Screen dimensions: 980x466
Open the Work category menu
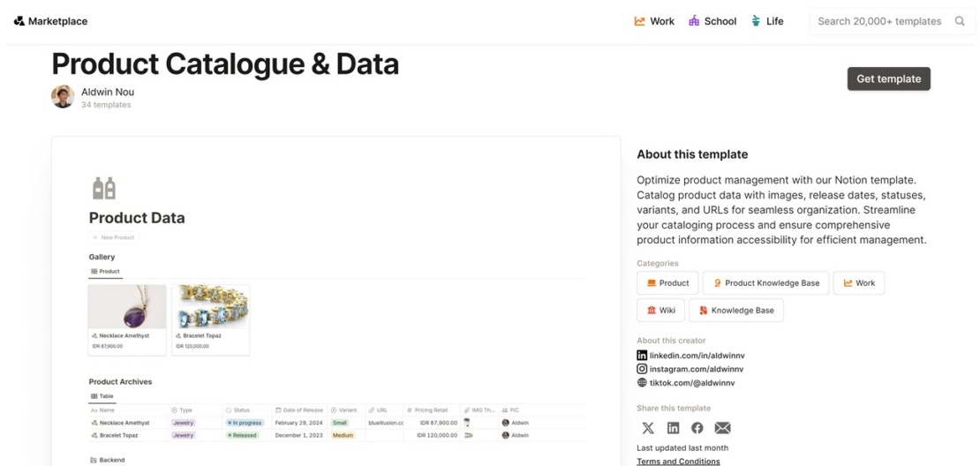click(653, 21)
